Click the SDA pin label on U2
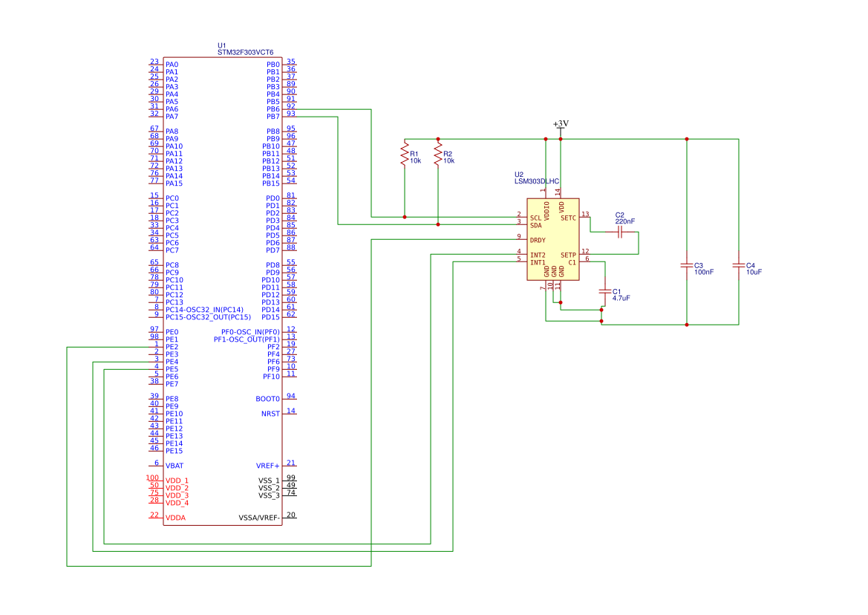The image size is (868, 615). (534, 224)
